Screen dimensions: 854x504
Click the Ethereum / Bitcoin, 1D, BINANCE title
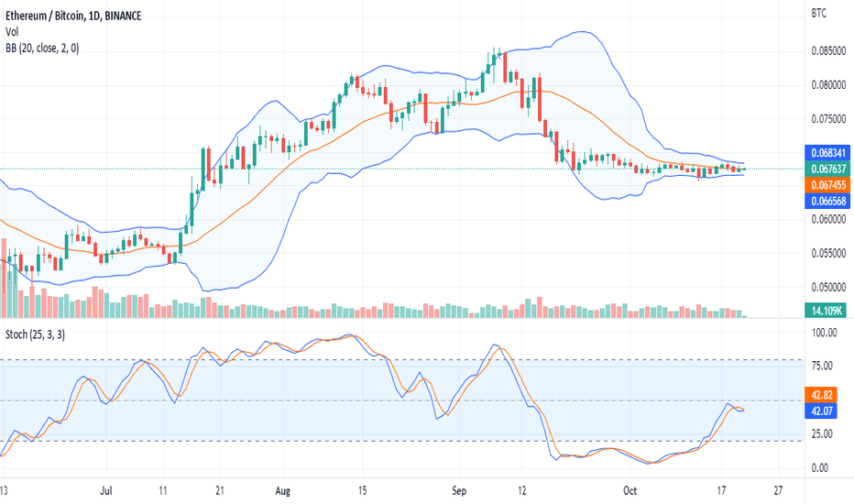(x=73, y=16)
